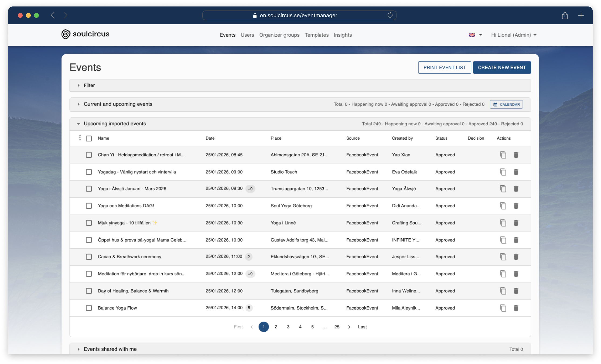
Task: Check the select-all events checkbox
Action: click(x=89, y=138)
